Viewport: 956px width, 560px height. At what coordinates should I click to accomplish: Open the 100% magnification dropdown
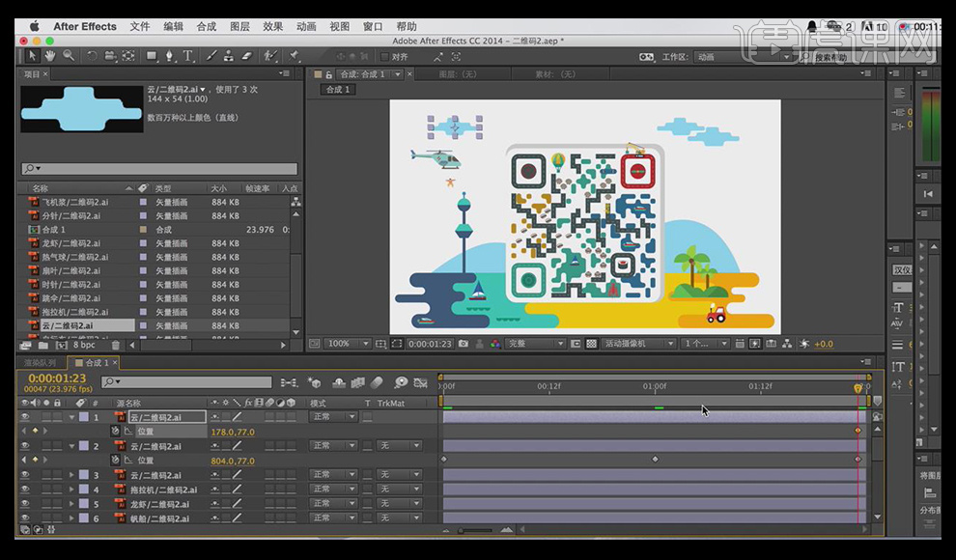coord(348,344)
